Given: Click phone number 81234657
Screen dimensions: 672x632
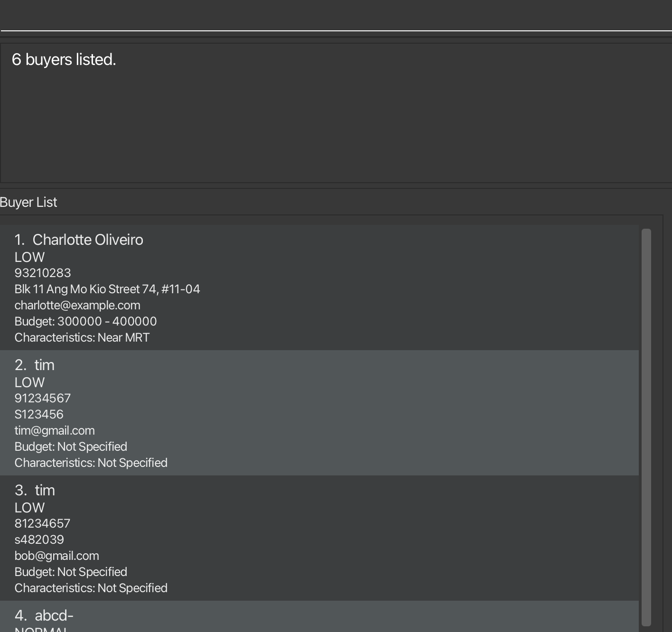Looking at the screenshot, I should (42, 523).
